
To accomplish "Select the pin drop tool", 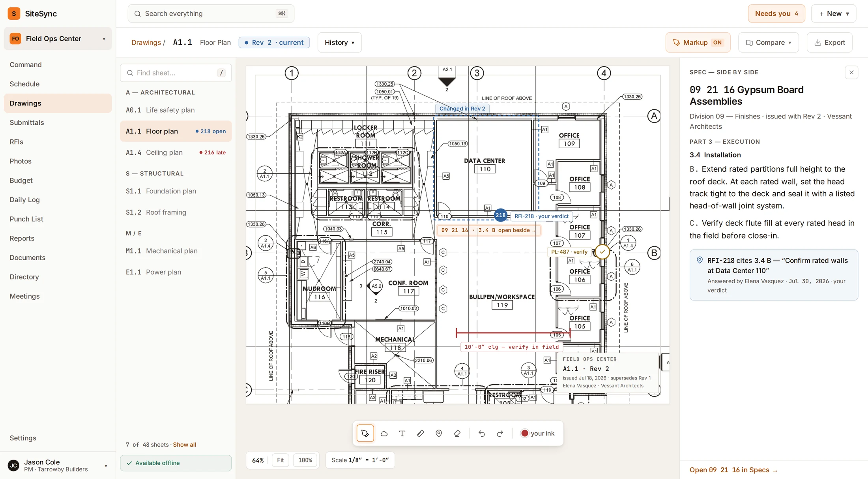I will tap(439, 433).
